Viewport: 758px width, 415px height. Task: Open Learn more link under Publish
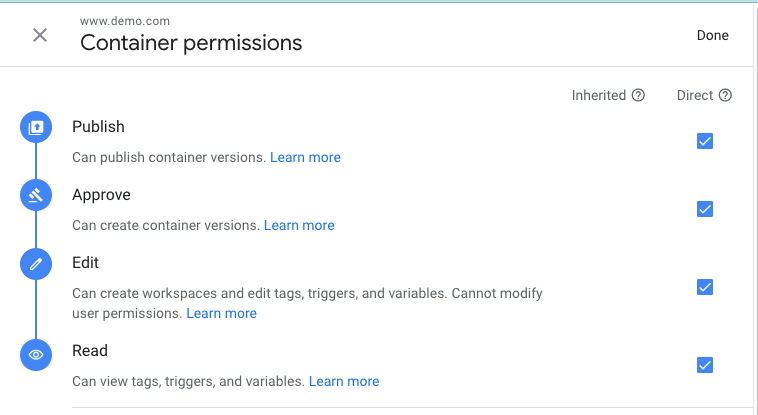[x=305, y=157]
